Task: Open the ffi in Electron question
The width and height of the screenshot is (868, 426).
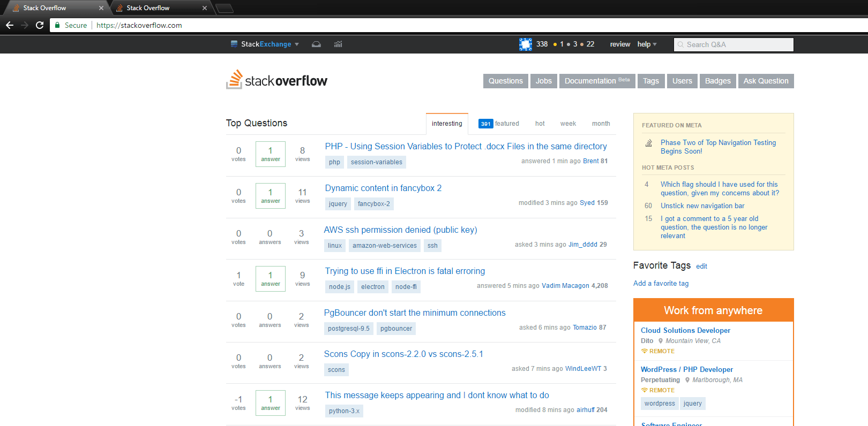Action: (x=405, y=271)
